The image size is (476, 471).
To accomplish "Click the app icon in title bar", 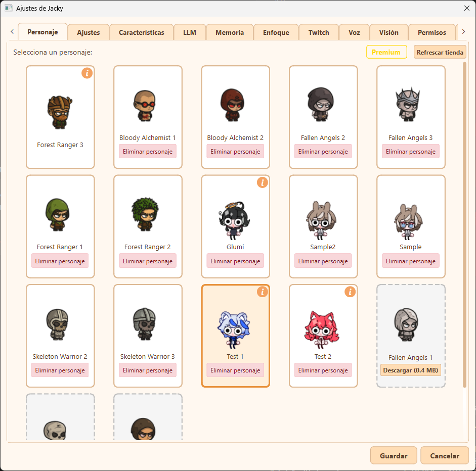I will click(9, 8).
